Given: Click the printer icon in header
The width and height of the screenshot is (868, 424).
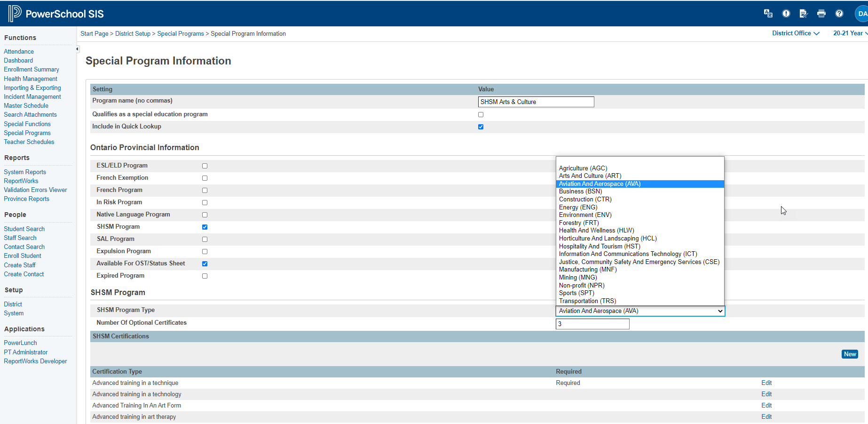Looking at the screenshot, I should [821, 14].
